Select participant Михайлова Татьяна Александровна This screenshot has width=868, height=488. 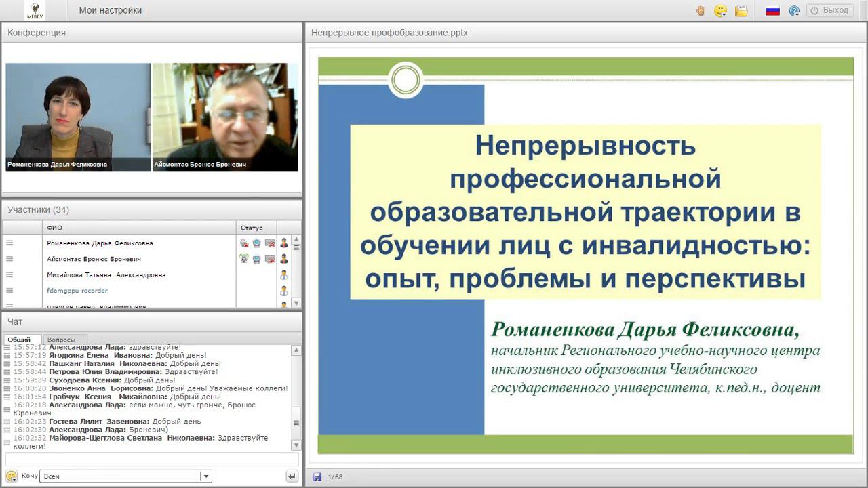click(106, 275)
